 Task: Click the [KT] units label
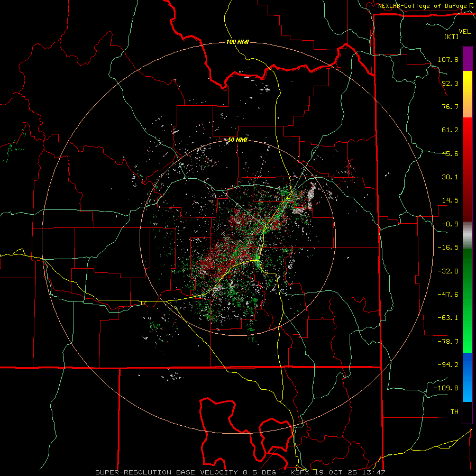pos(452,36)
